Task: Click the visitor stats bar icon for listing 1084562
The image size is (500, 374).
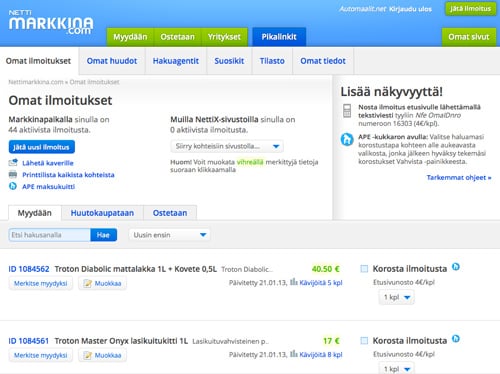Action: tap(294, 282)
